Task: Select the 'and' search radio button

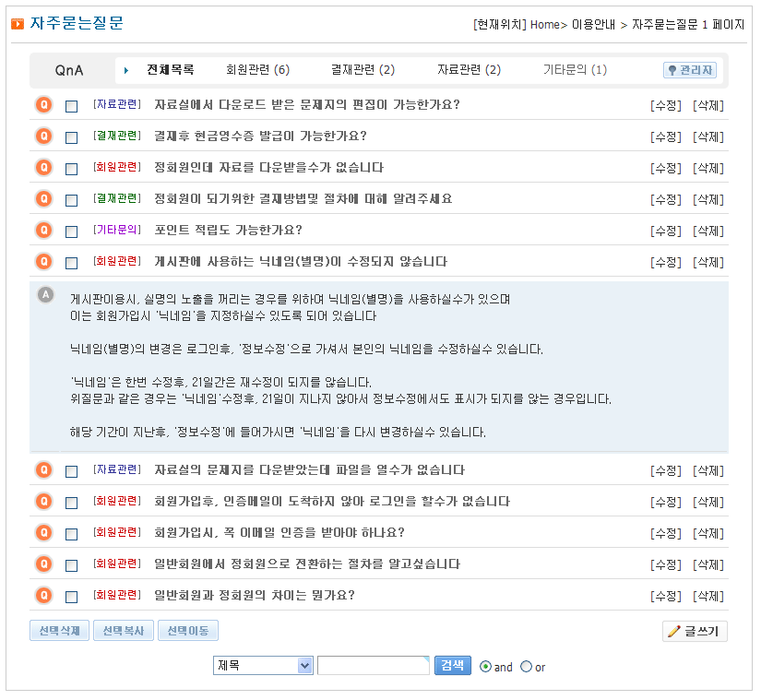Action: (x=486, y=667)
